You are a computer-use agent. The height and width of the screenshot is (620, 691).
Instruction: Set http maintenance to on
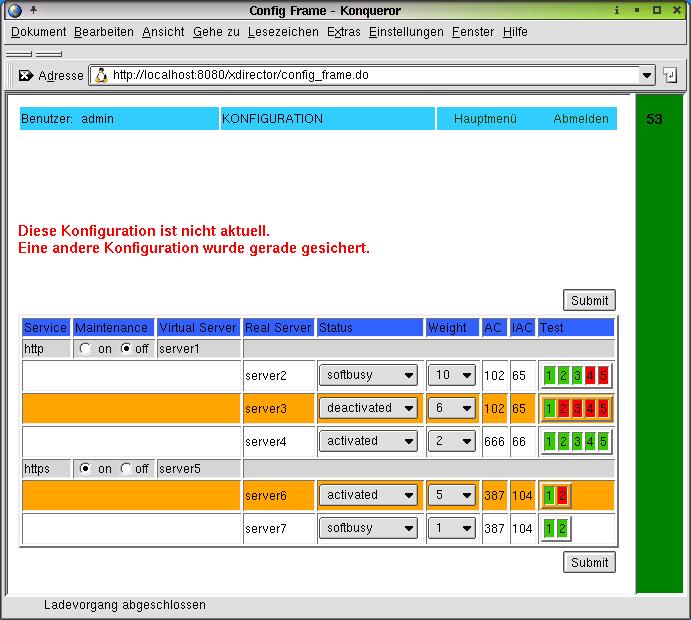[x=84, y=349]
